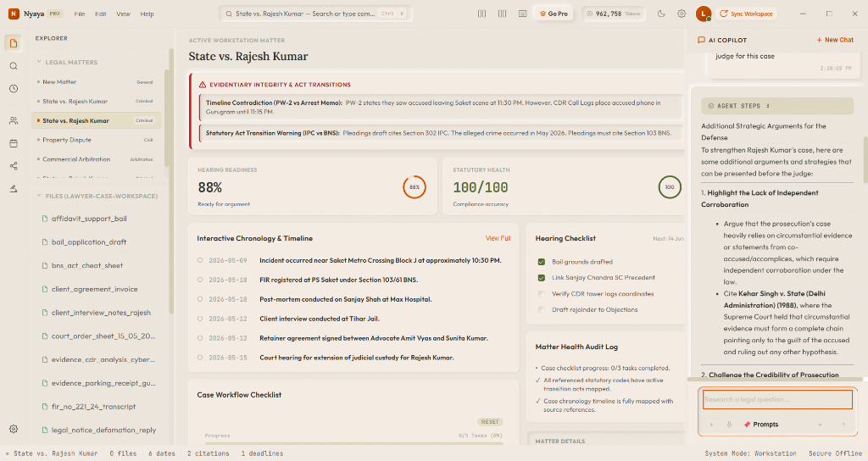The height and width of the screenshot is (461, 868).
Task: Click the send arrow in copilot input
Action: click(x=843, y=425)
